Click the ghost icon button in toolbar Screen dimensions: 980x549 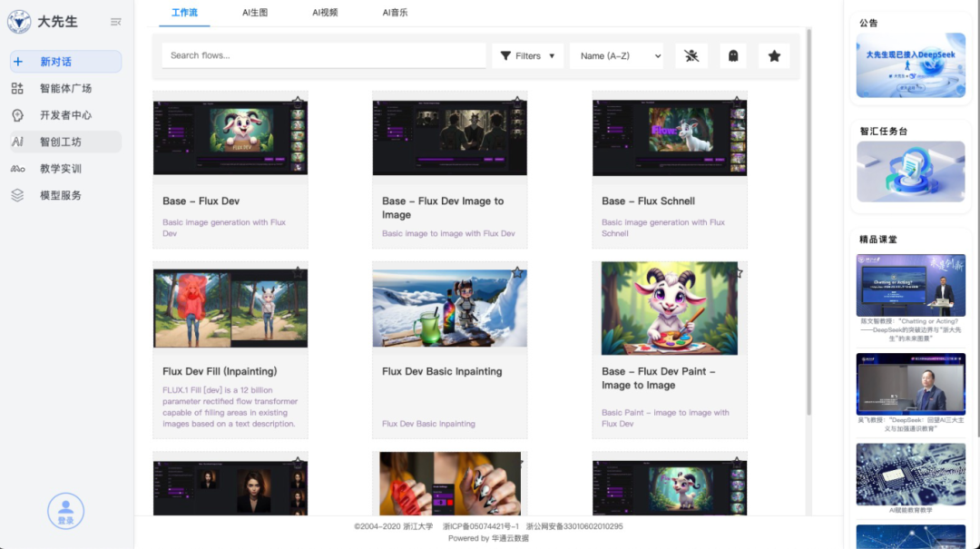(x=733, y=56)
